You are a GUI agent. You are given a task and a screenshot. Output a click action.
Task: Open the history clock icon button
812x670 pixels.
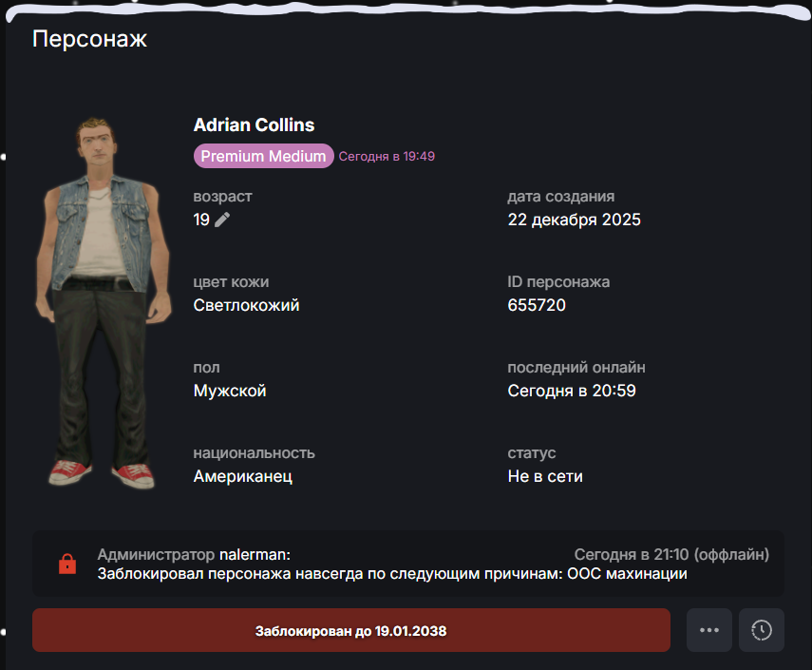coord(762,630)
